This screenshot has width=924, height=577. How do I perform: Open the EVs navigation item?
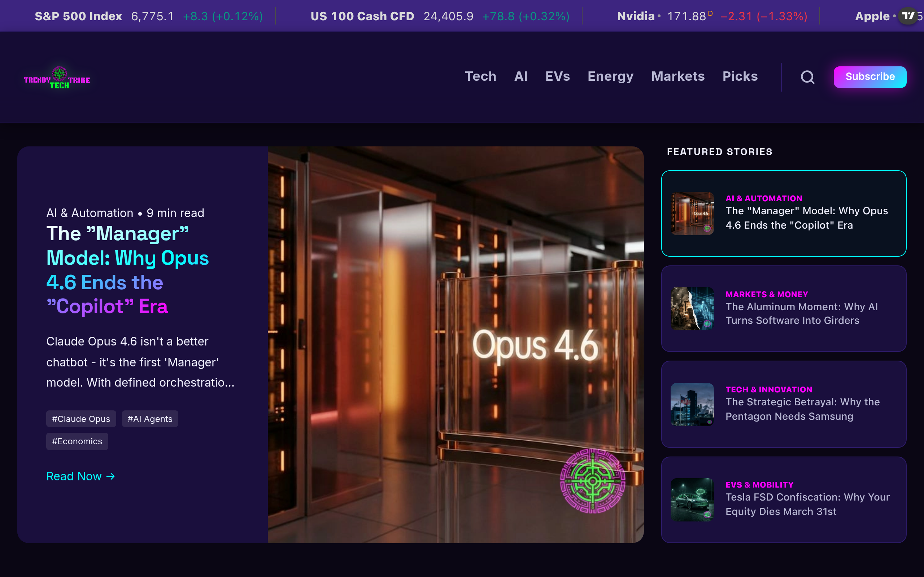(557, 76)
